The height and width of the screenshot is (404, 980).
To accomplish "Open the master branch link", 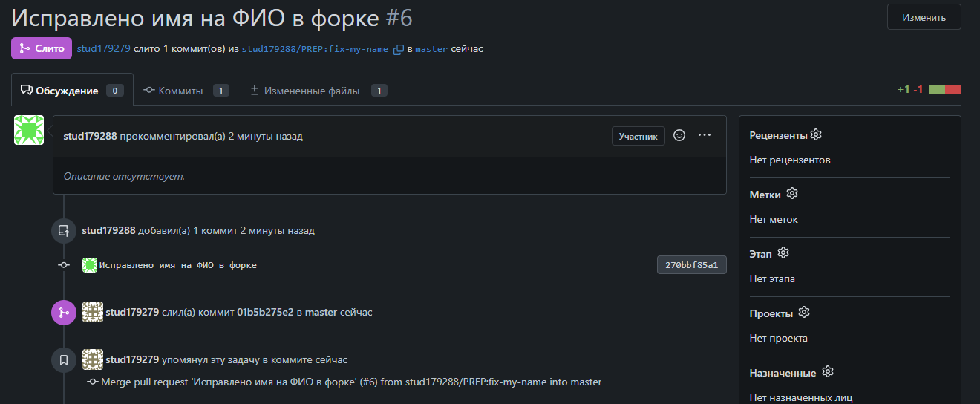I will pyautogui.click(x=431, y=49).
